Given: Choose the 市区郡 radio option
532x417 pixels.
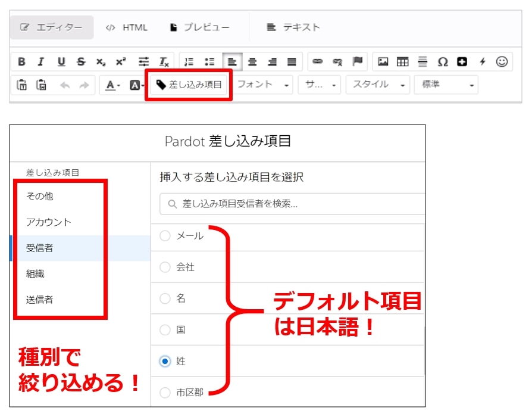Looking at the screenshot, I should pyautogui.click(x=165, y=393).
